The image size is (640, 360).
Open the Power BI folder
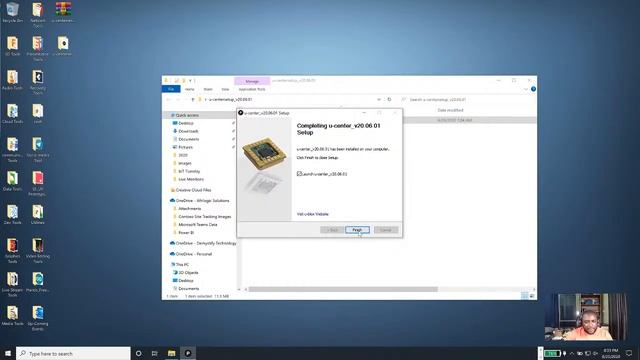pos(186,233)
